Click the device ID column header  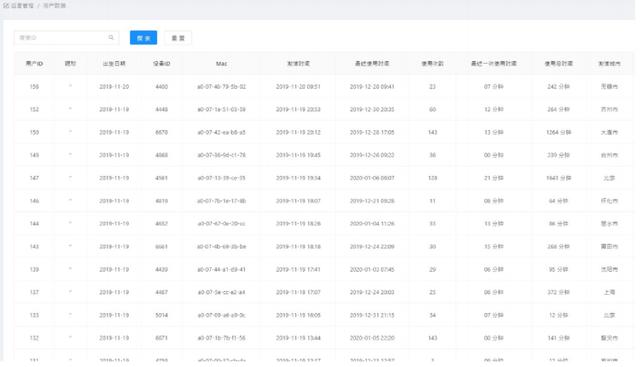point(162,64)
